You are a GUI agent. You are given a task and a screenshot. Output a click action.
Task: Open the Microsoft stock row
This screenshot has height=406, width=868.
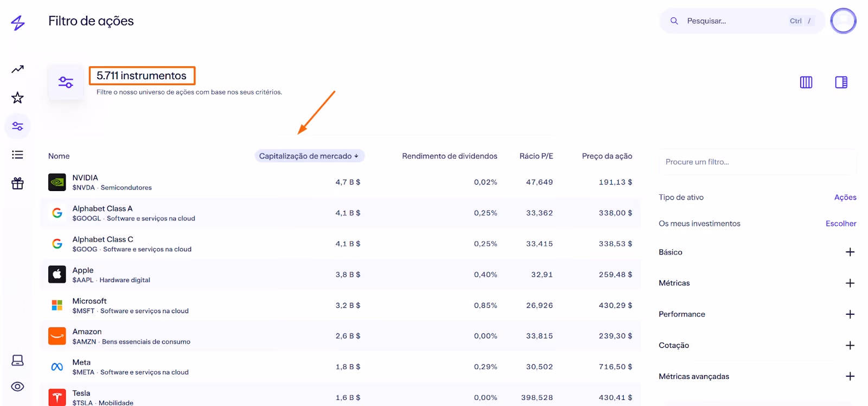[x=341, y=305]
